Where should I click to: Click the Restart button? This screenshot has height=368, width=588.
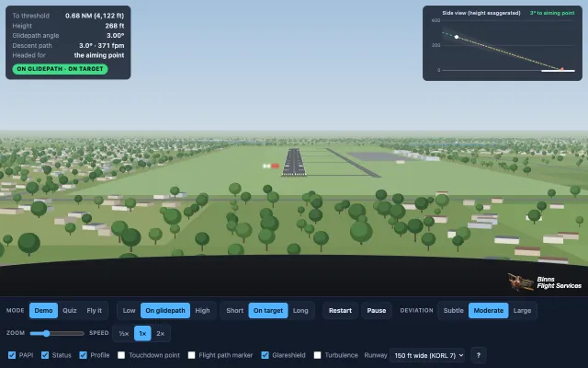341,311
